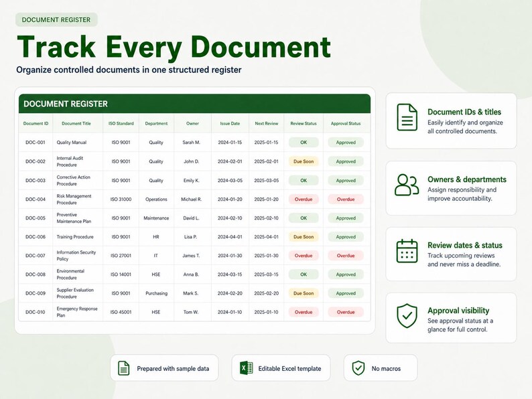Click the Emergency Response Plan title cell
Viewport: 532px width, 399px height.
[77, 312]
